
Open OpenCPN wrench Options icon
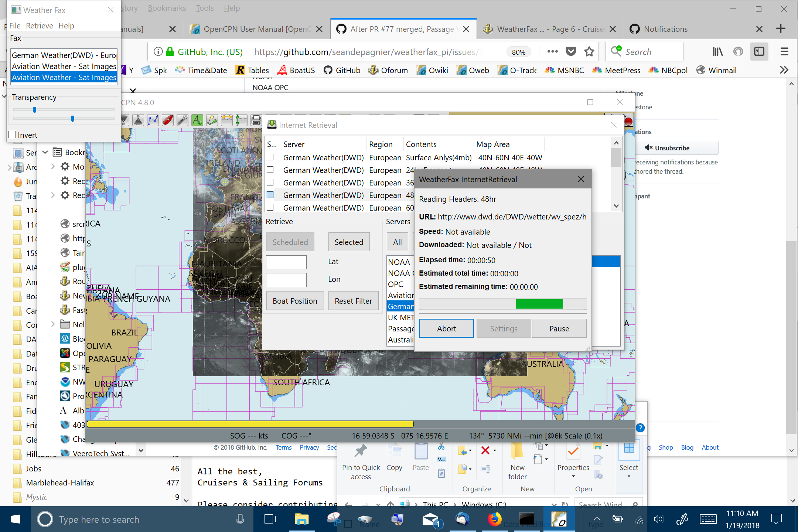tap(183, 120)
